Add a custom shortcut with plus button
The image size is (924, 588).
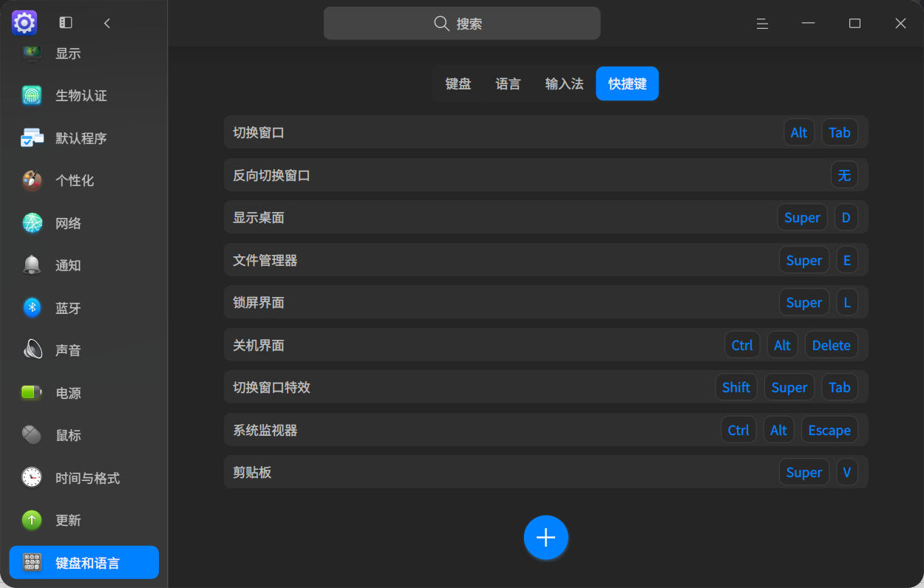point(546,537)
